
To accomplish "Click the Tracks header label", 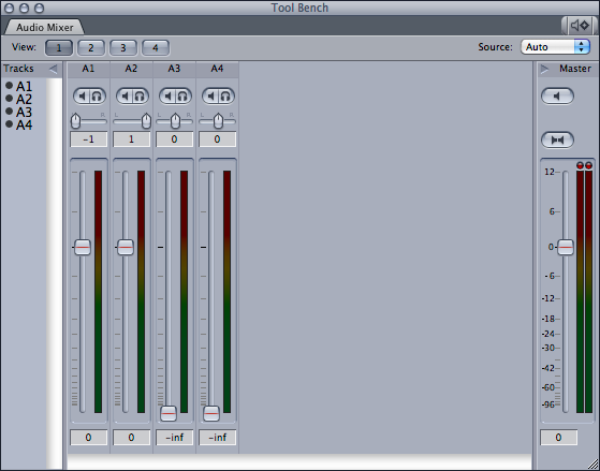I will tap(18, 69).
